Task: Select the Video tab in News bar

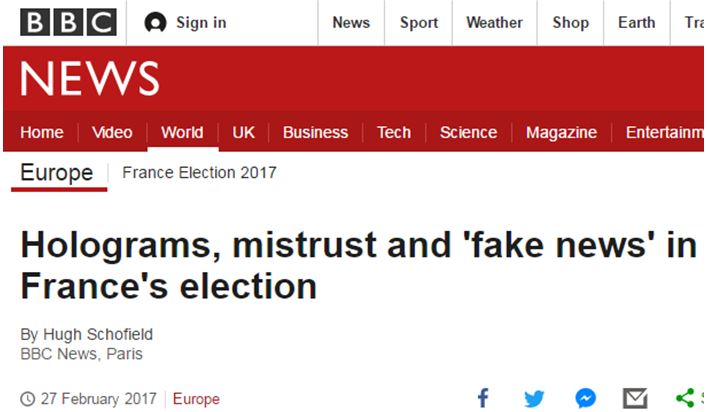Action: click(x=112, y=132)
